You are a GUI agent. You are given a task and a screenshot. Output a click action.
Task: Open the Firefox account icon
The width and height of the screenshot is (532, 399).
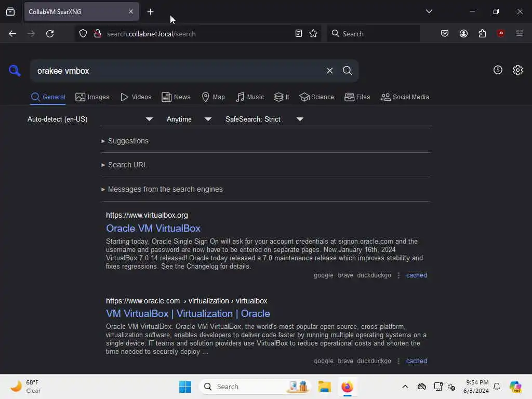463,34
